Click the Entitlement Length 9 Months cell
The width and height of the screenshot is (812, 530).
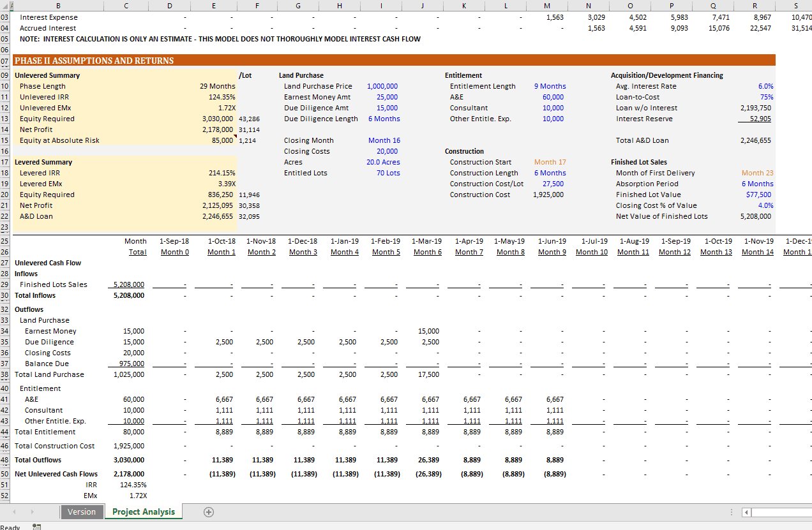click(x=550, y=86)
